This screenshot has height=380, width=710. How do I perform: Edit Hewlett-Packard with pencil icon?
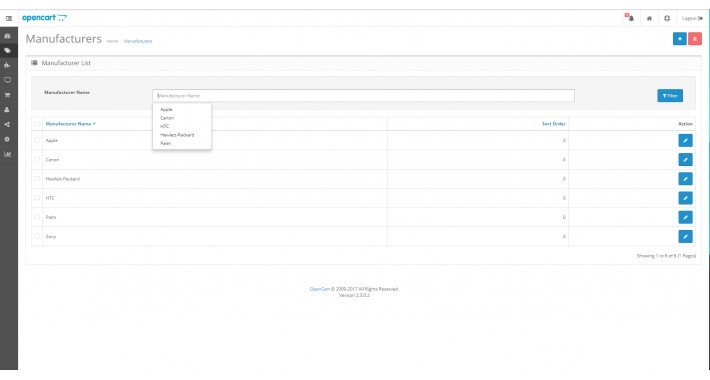pyautogui.click(x=685, y=179)
